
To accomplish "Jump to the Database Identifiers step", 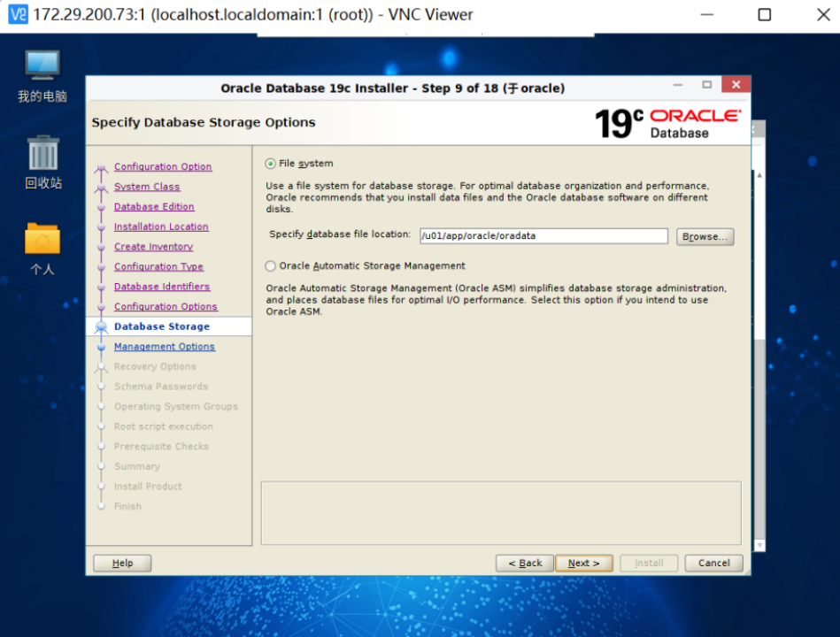I will (162, 286).
